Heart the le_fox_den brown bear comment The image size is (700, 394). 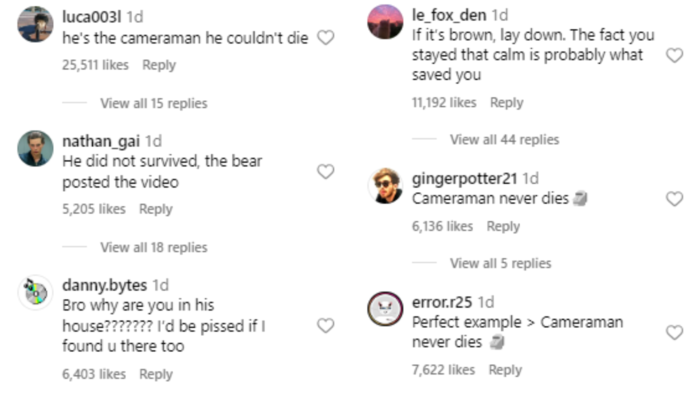point(675,55)
